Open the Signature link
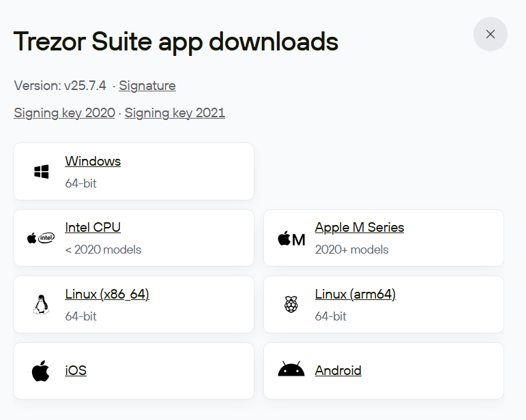This screenshot has height=420, width=526. point(147,86)
